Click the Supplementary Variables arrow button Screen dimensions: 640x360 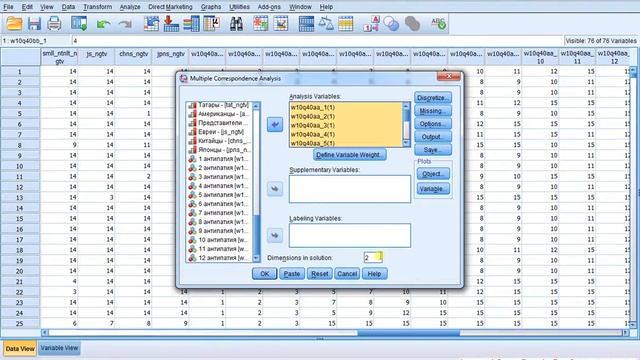tap(275, 189)
